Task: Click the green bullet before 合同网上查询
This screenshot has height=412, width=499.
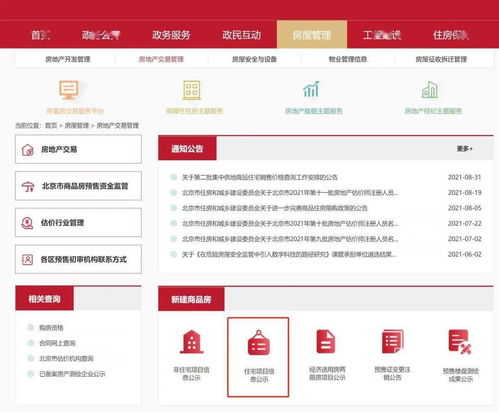Action: coord(31,343)
